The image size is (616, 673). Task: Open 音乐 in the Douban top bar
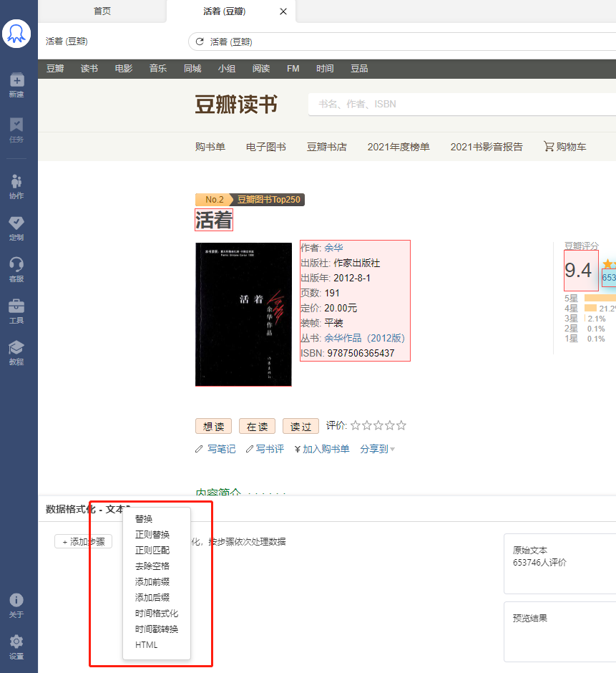point(158,69)
